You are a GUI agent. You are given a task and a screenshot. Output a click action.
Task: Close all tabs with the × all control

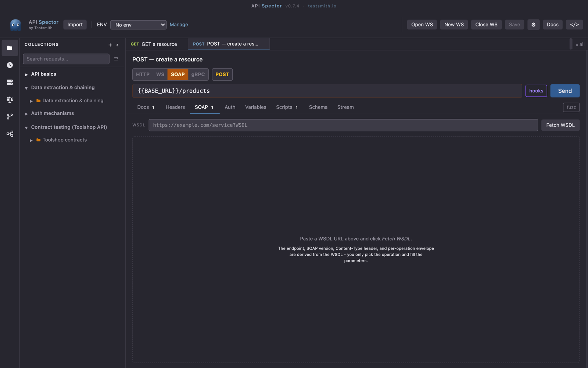click(580, 44)
